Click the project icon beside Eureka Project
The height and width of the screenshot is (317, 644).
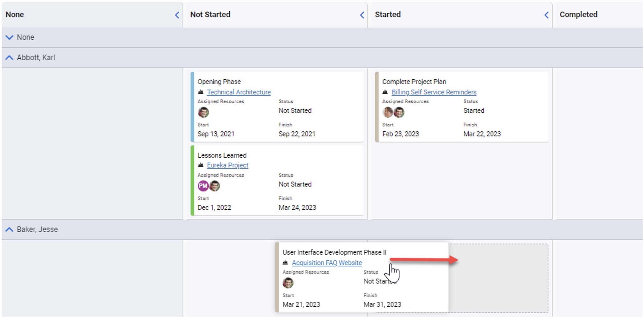[x=201, y=165]
